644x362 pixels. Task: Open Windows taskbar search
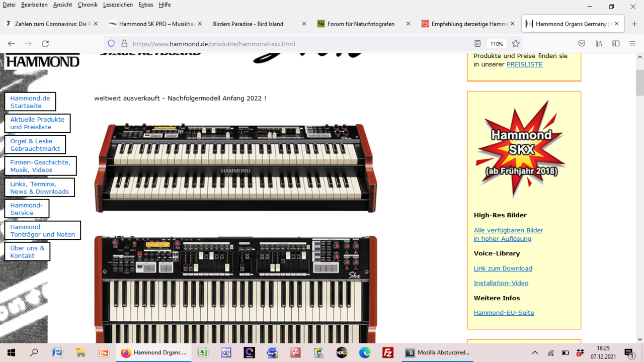point(34,352)
